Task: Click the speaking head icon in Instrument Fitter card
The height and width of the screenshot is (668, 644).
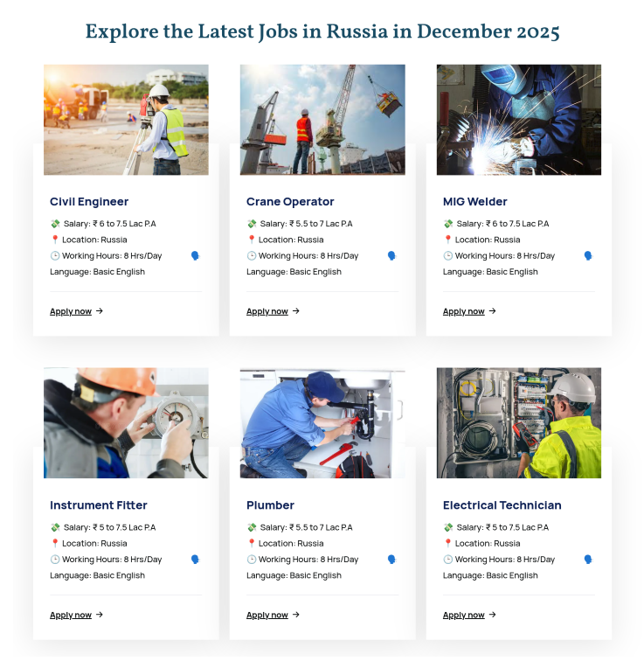Action: coord(196,560)
